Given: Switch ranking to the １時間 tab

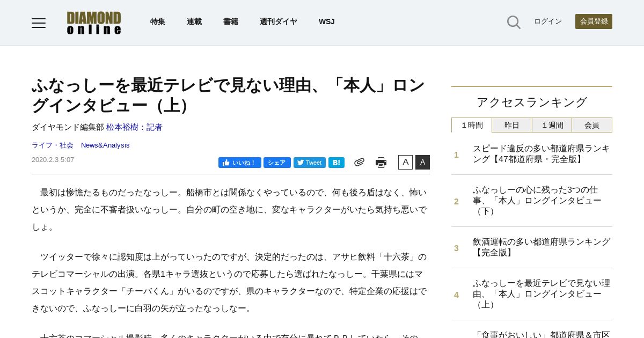Looking at the screenshot, I should (x=472, y=125).
